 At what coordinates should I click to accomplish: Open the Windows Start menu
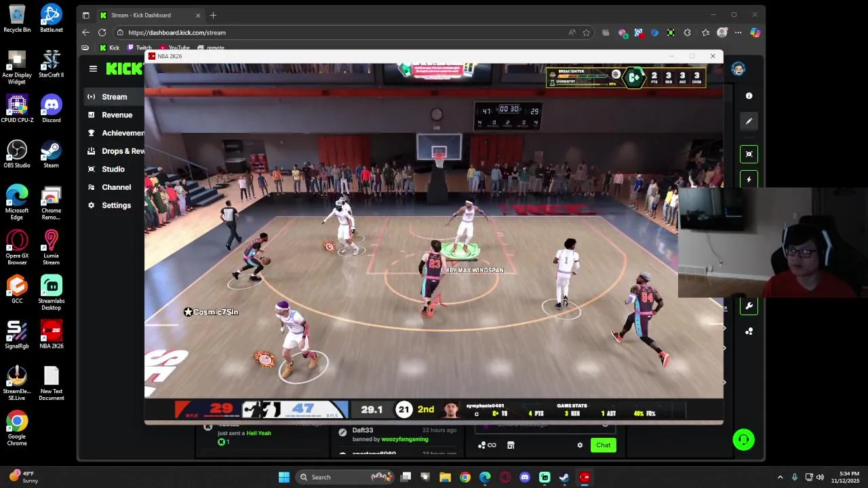(x=284, y=477)
